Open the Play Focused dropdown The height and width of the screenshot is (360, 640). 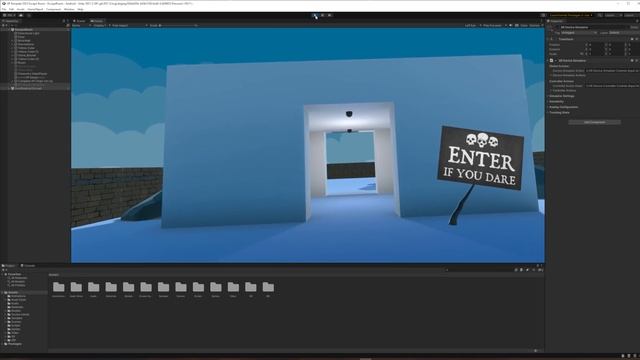click(x=493, y=25)
